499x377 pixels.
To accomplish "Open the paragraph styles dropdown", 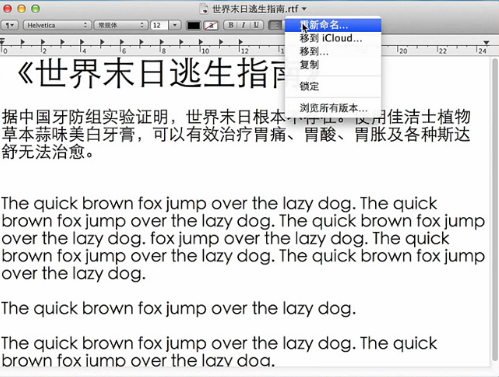I will (10, 25).
